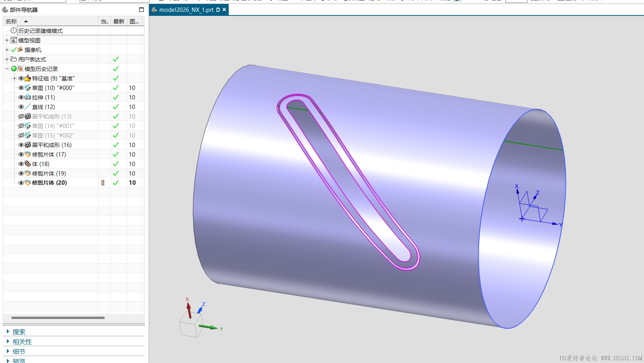Click the icon of 展平和成形 (13)
The image size is (644, 363).
point(28,116)
